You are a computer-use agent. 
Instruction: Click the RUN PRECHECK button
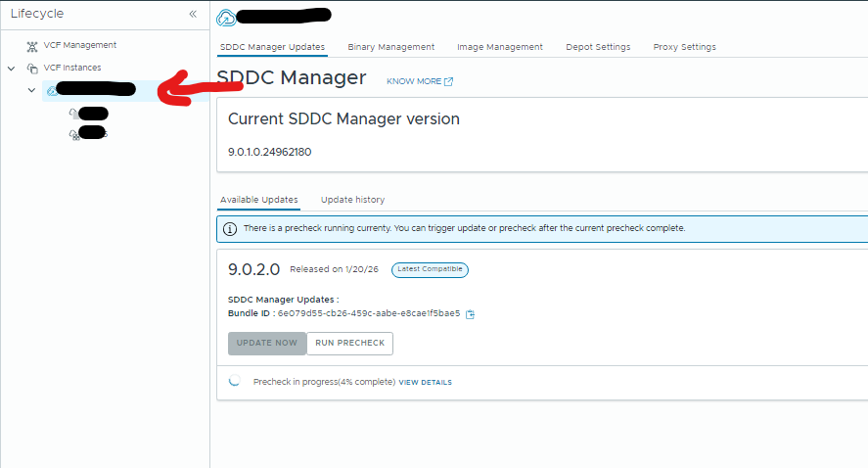pos(350,344)
